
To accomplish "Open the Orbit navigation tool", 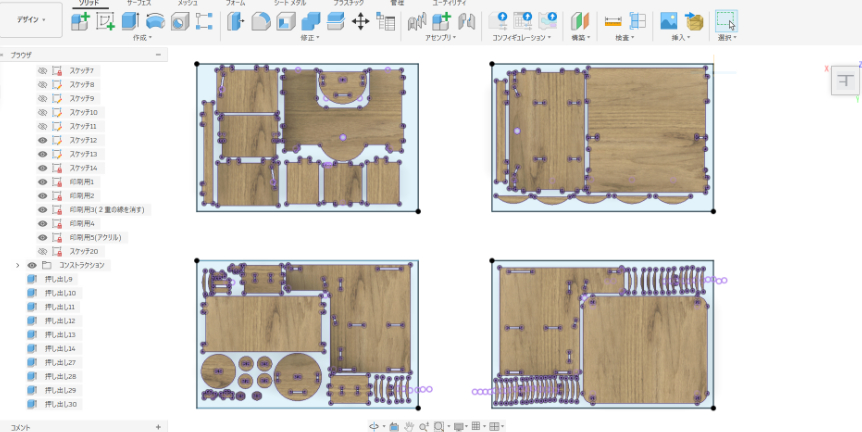I will [374, 427].
